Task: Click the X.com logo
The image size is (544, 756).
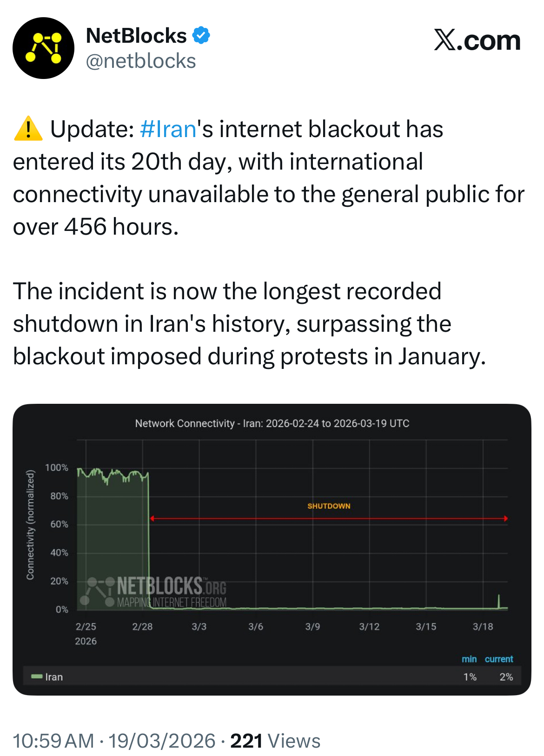Action: click(477, 40)
